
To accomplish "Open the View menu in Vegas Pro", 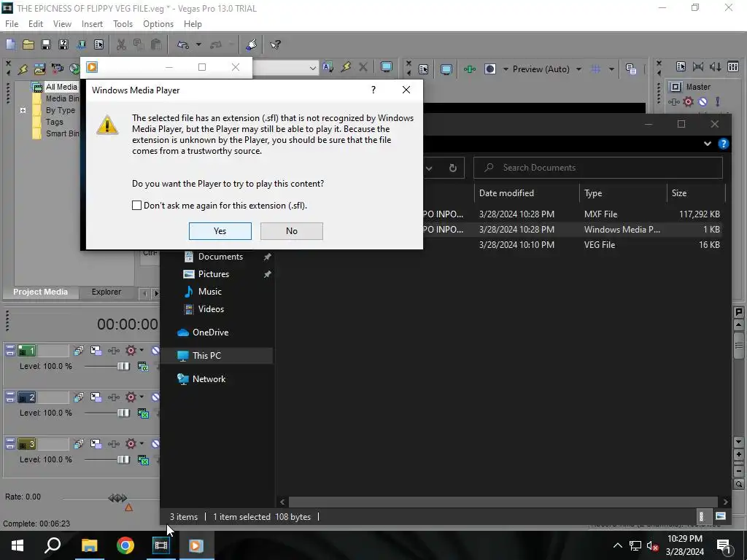I will pos(62,24).
